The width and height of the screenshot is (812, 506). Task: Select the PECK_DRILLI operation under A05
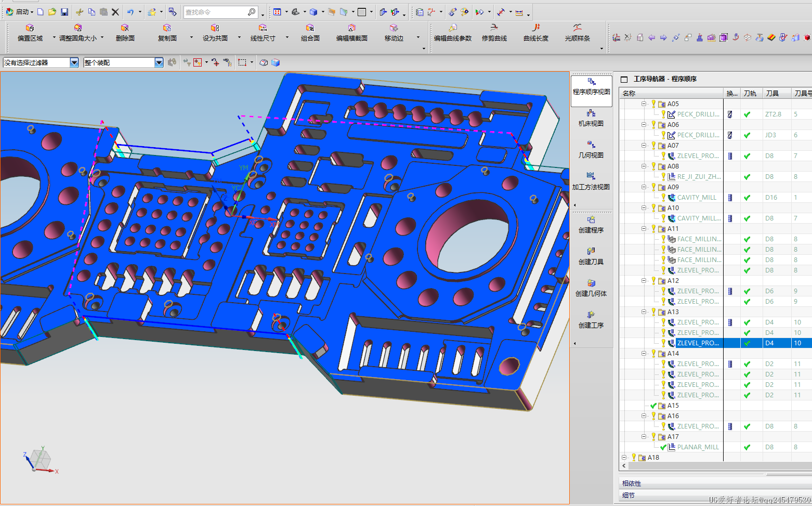pyautogui.click(x=698, y=114)
